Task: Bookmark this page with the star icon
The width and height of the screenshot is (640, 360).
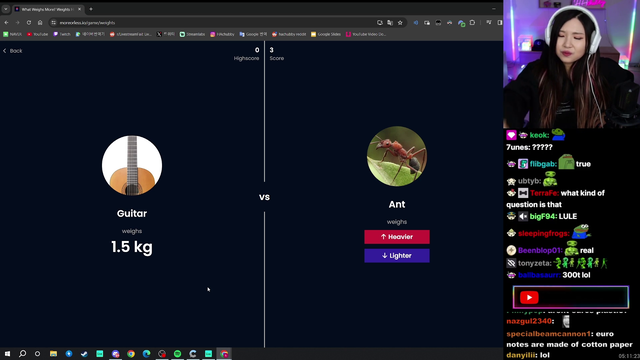Action: (x=400, y=23)
